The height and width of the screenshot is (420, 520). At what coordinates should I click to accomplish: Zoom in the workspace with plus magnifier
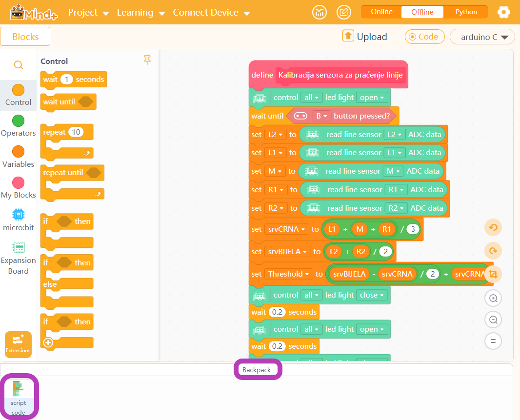493,298
